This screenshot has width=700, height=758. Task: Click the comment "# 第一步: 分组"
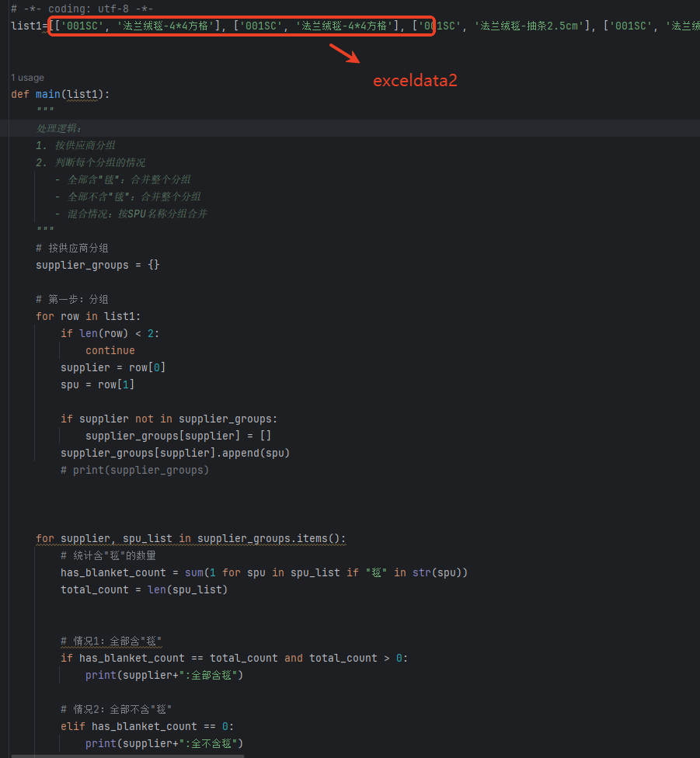72,299
